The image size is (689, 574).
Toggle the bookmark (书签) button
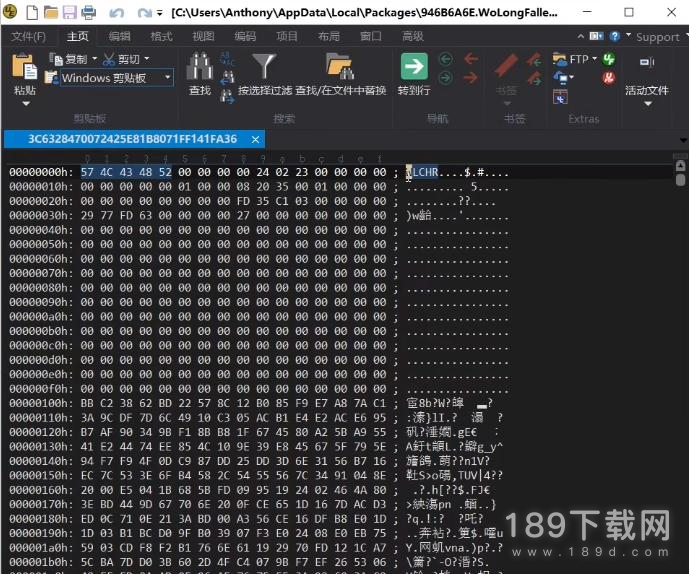(506, 68)
